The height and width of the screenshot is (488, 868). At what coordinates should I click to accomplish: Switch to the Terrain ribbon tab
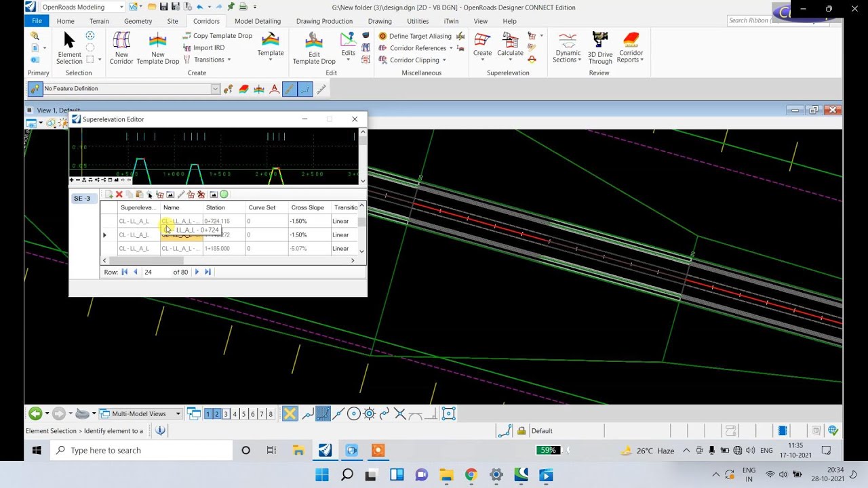tap(99, 21)
